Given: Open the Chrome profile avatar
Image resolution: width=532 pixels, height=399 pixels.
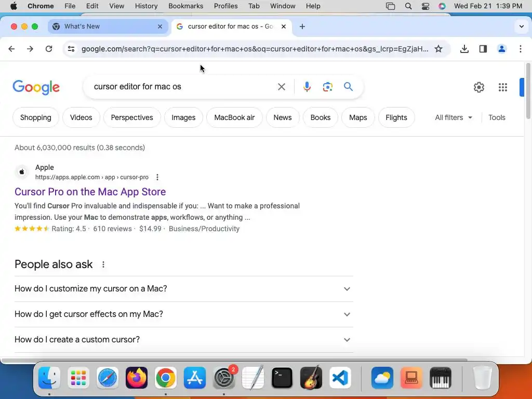Looking at the screenshot, I should [501, 49].
